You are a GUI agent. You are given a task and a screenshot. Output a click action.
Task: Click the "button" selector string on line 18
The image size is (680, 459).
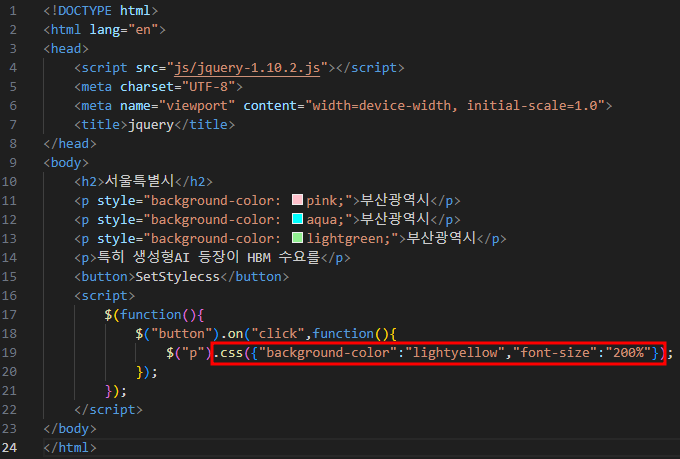point(182,334)
